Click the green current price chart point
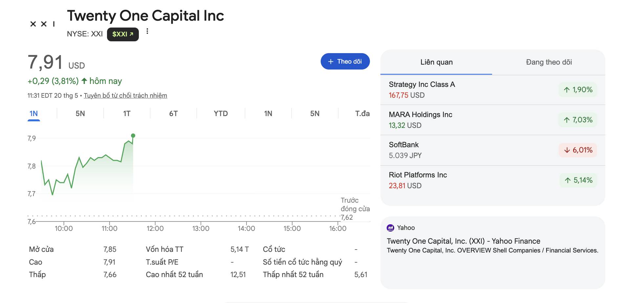Viewport: 644px width, 303px height. tap(133, 135)
